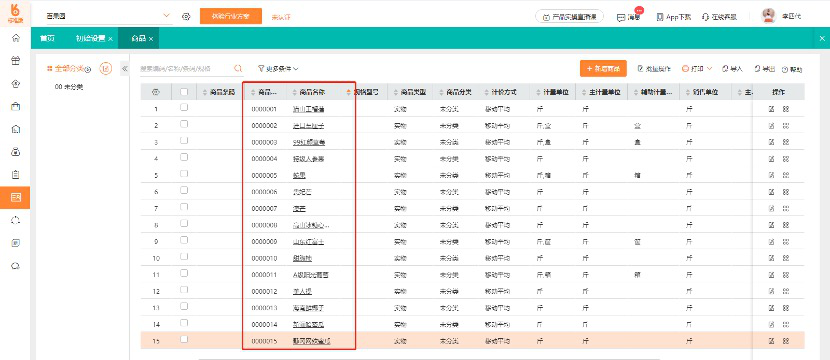
Task: Expand the 更多条件 filter dropdown
Action: (278, 69)
